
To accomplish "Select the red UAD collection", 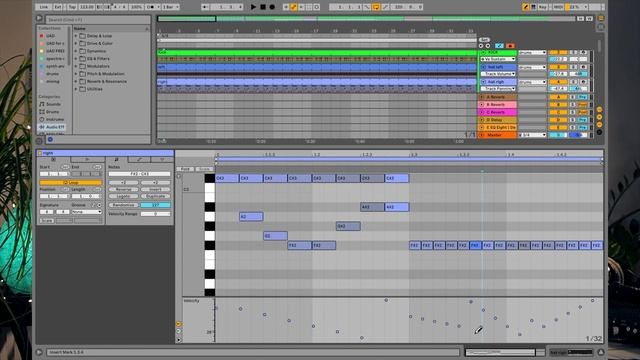I will [x=51, y=36].
